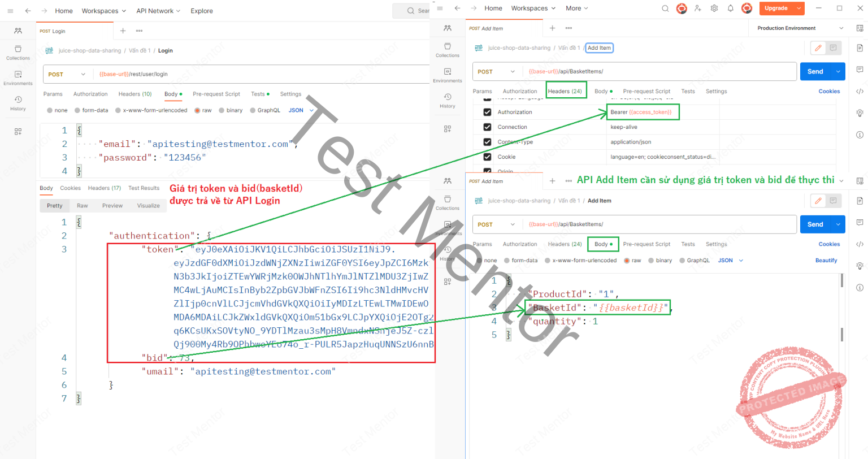Open the hamburger menu in the Login window
The width and height of the screenshot is (868, 459).
click(x=10, y=11)
